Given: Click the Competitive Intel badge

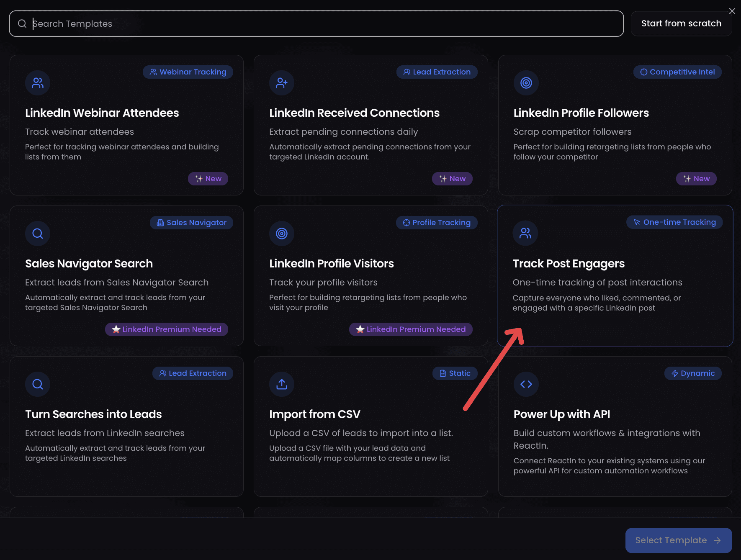Looking at the screenshot, I should (x=677, y=72).
